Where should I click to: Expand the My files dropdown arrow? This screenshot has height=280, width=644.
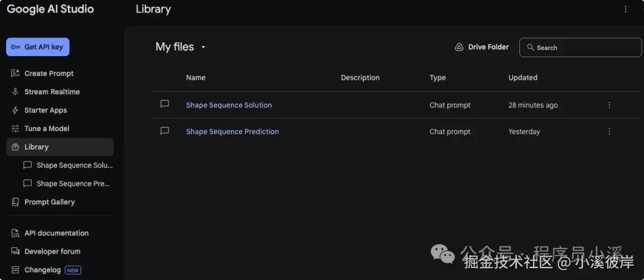[203, 47]
